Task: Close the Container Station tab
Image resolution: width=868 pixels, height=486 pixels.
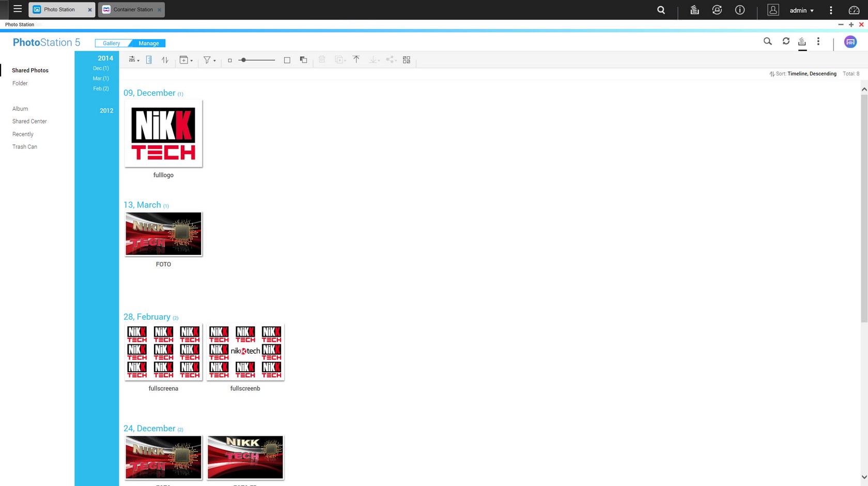Action: (159, 10)
